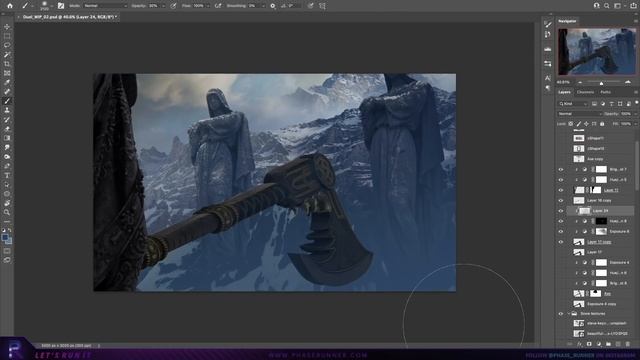This screenshot has height=360, width=640.
Task: Select the Crop tool
Action: tap(7, 64)
